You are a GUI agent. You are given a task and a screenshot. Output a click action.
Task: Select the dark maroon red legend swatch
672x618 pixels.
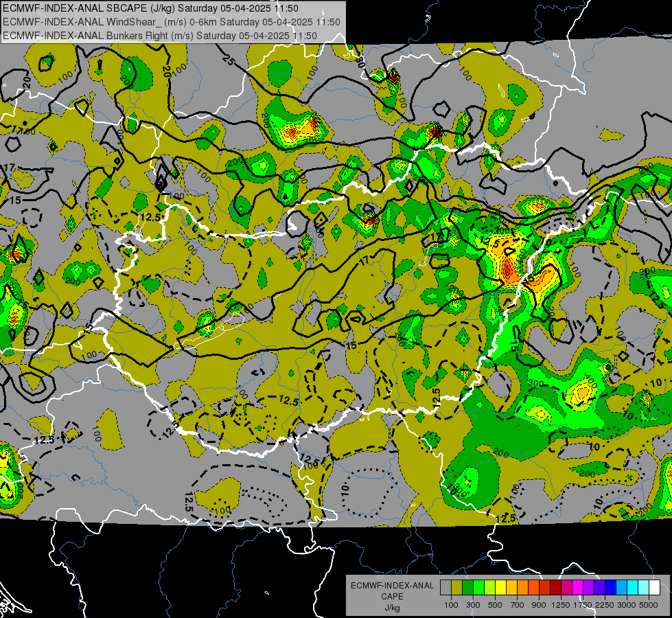(555, 588)
